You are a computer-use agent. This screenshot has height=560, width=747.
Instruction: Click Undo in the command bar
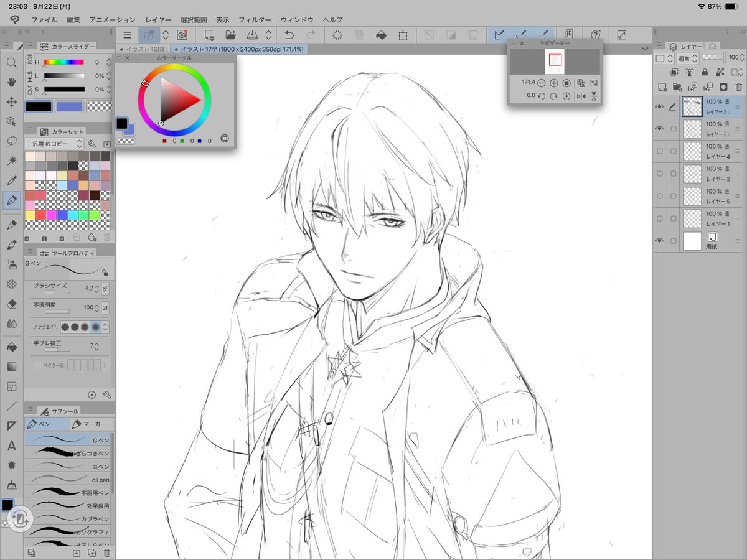[289, 35]
